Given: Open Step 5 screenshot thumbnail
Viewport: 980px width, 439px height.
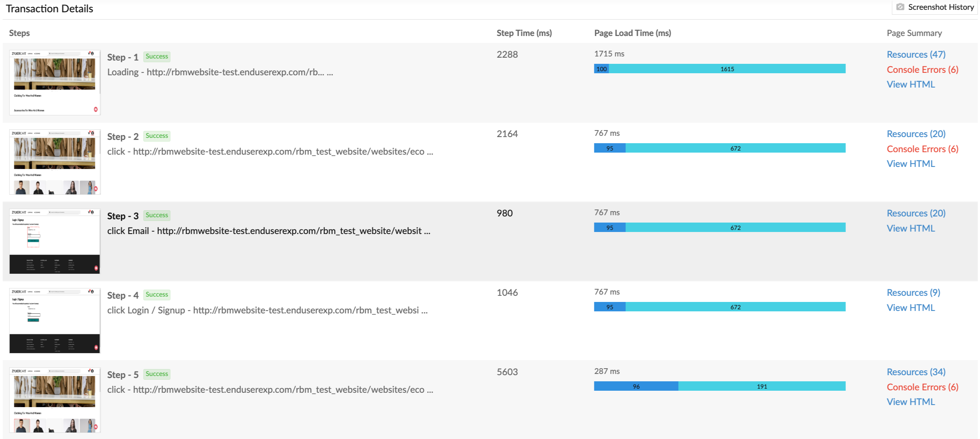Looking at the screenshot, I should click(x=55, y=400).
